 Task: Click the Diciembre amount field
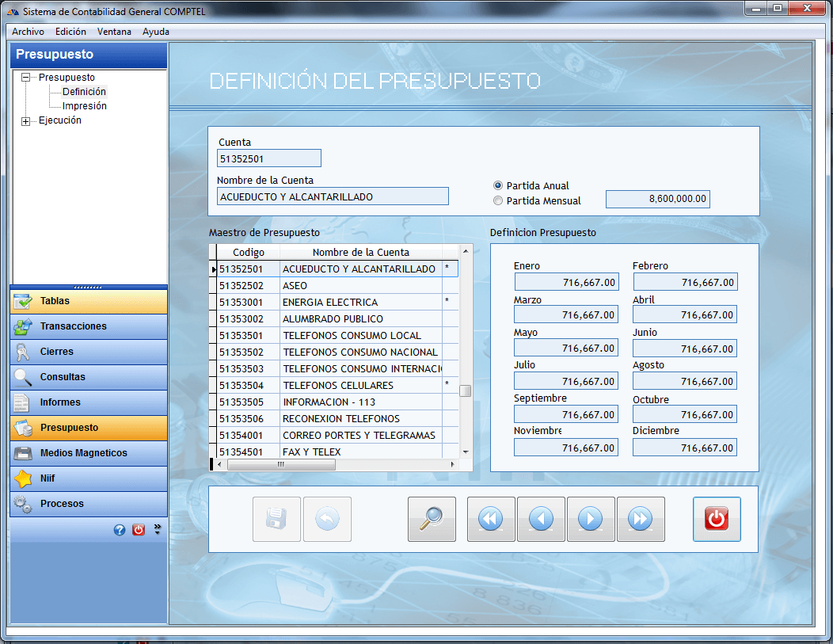(x=685, y=448)
